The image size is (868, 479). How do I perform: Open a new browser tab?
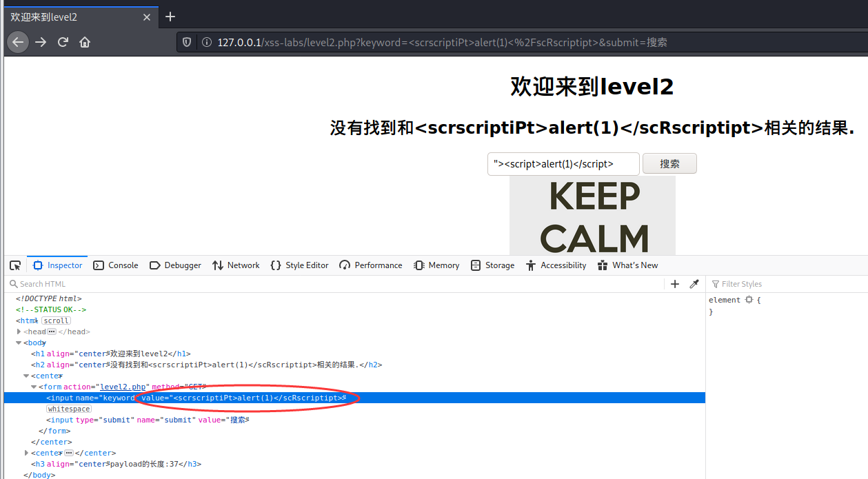coord(170,17)
